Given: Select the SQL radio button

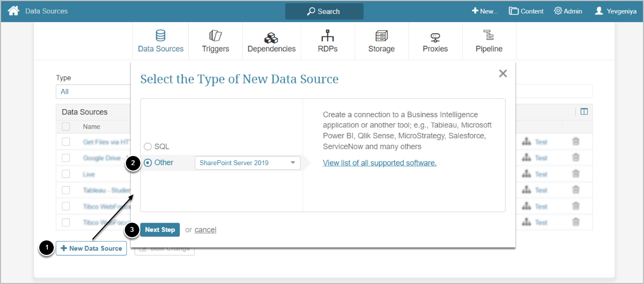Looking at the screenshot, I should 148,146.
